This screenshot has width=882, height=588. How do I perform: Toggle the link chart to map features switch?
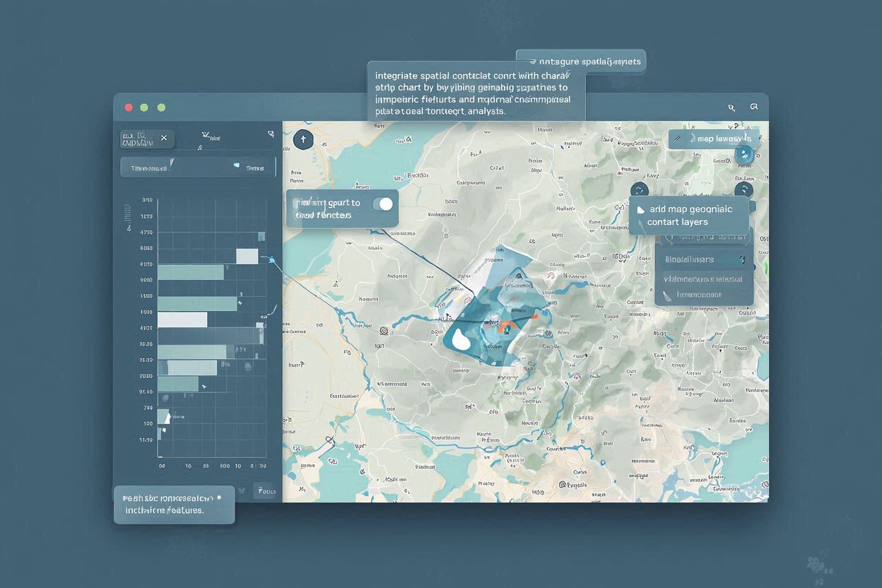[385, 203]
